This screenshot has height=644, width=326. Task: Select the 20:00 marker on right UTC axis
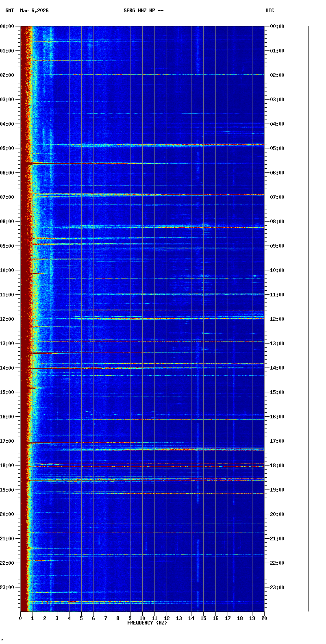(x=277, y=514)
